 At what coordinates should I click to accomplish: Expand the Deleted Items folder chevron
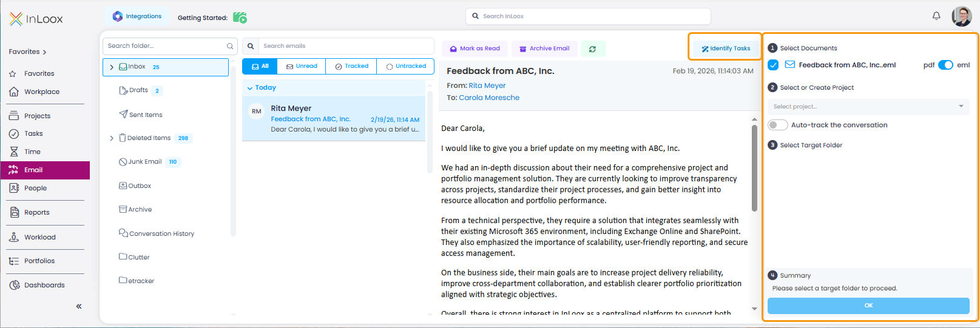click(x=112, y=138)
